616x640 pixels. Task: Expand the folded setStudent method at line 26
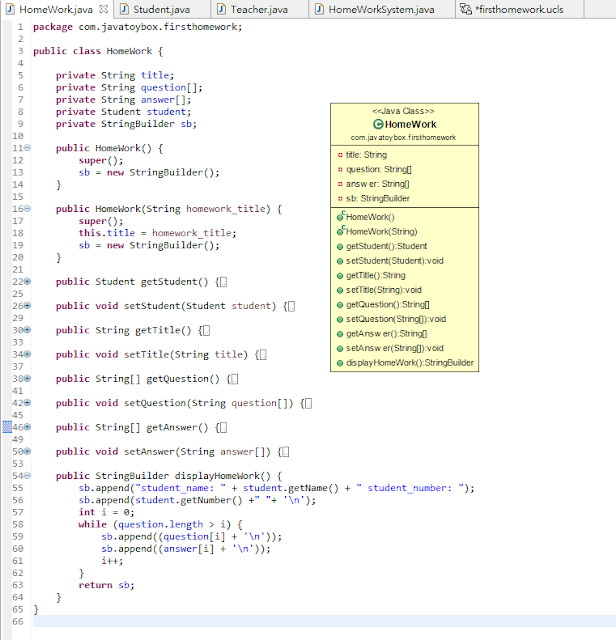click(27, 305)
